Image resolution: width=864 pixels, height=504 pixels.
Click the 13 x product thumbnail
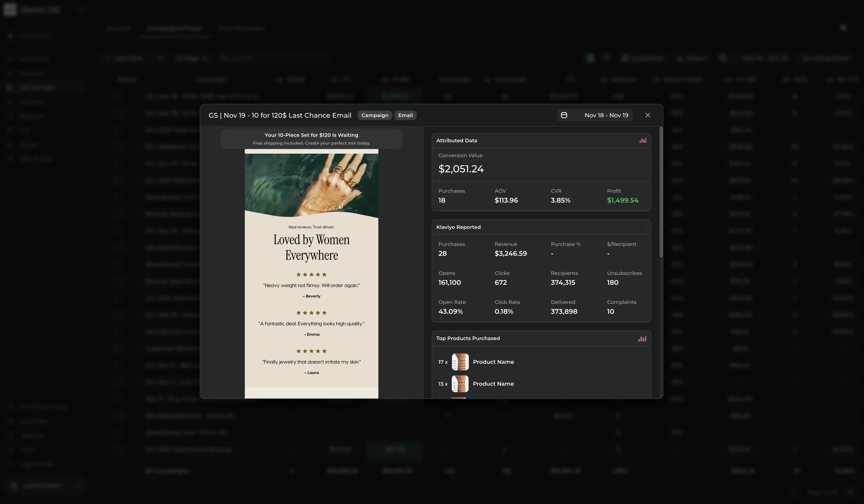click(x=460, y=384)
